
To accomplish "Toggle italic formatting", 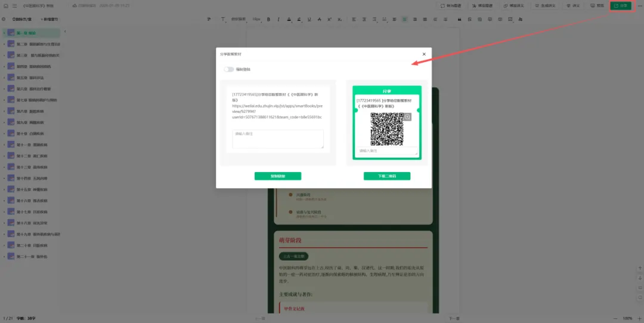I will click(x=278, y=19).
